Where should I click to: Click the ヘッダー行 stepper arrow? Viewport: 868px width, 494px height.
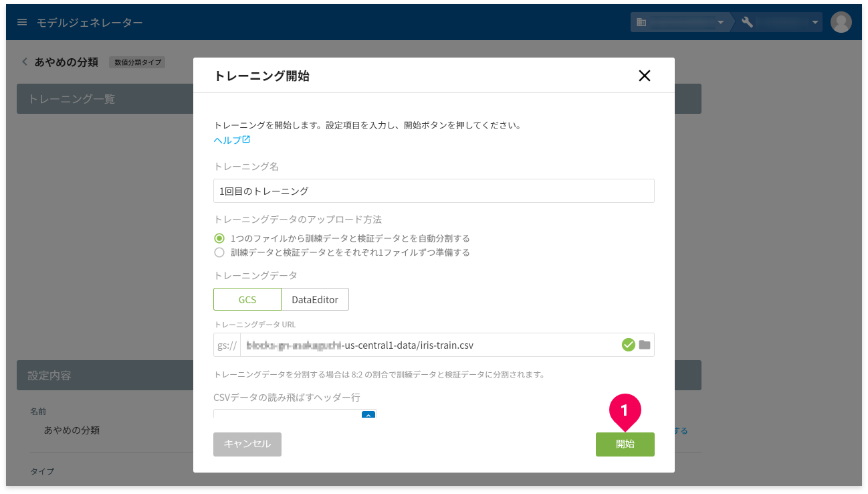(368, 415)
